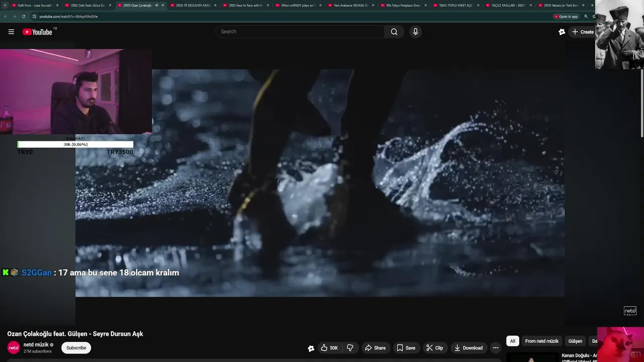The height and width of the screenshot is (362, 644).
Task: Click in the YouTube search field
Action: pyautogui.click(x=300, y=32)
